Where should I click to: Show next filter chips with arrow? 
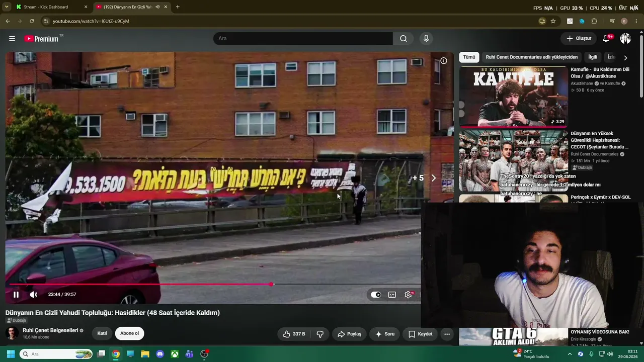625,58
